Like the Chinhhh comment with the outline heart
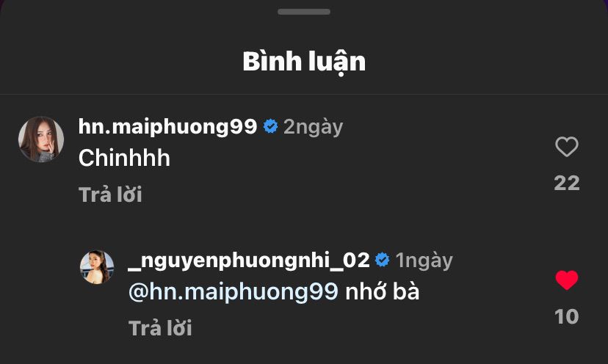This screenshot has width=608, height=364. [566, 147]
